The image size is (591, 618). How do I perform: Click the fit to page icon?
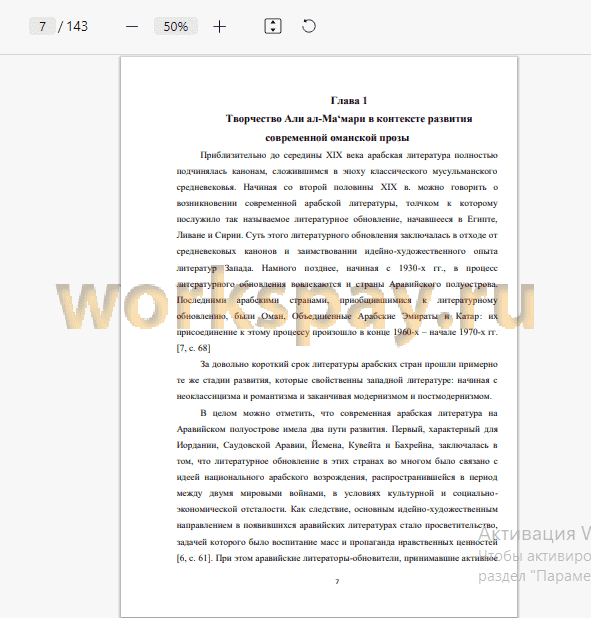pyautogui.click(x=272, y=26)
